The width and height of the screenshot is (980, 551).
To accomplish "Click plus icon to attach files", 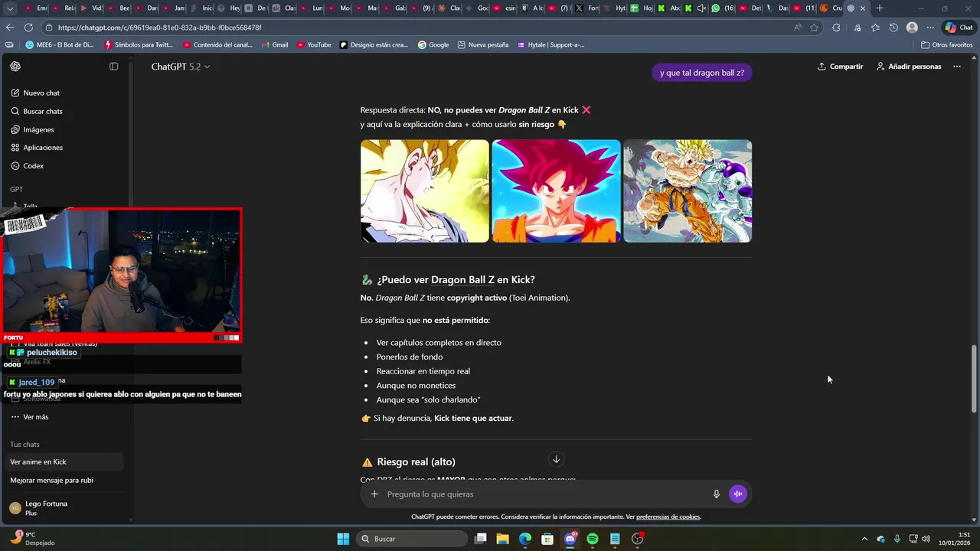I will click(374, 494).
